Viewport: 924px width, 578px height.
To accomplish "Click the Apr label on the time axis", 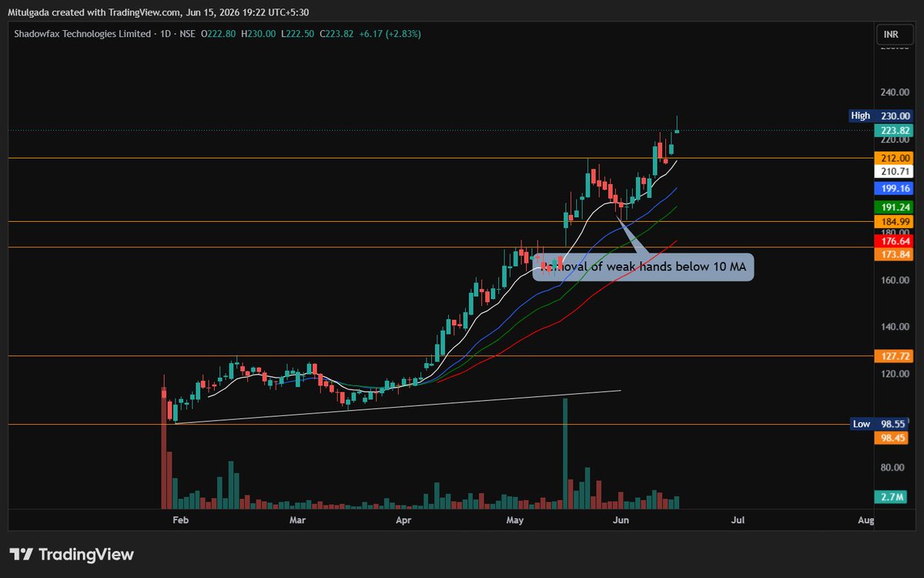I will click(402, 520).
